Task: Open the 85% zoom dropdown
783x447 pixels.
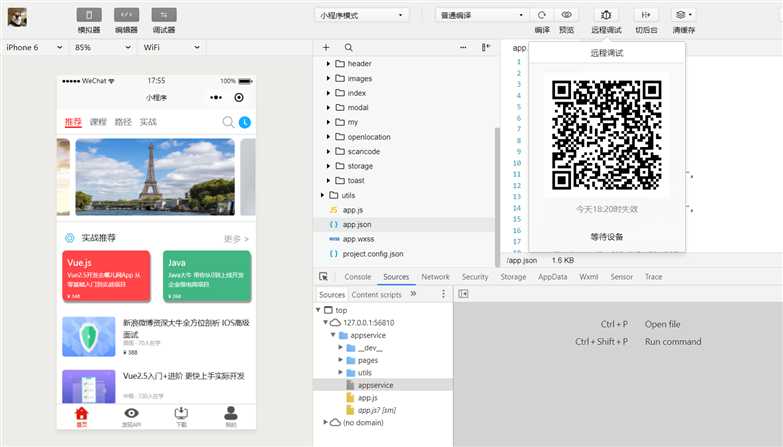Action: click(102, 47)
